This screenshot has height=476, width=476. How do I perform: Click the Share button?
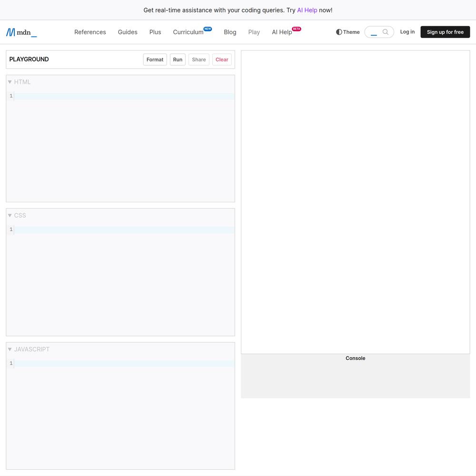coord(199,59)
